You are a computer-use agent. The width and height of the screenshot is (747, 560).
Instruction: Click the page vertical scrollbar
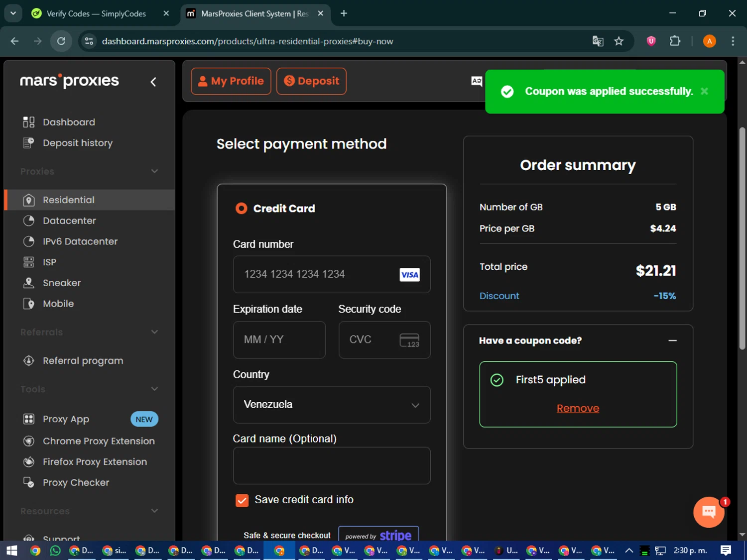pos(742,239)
